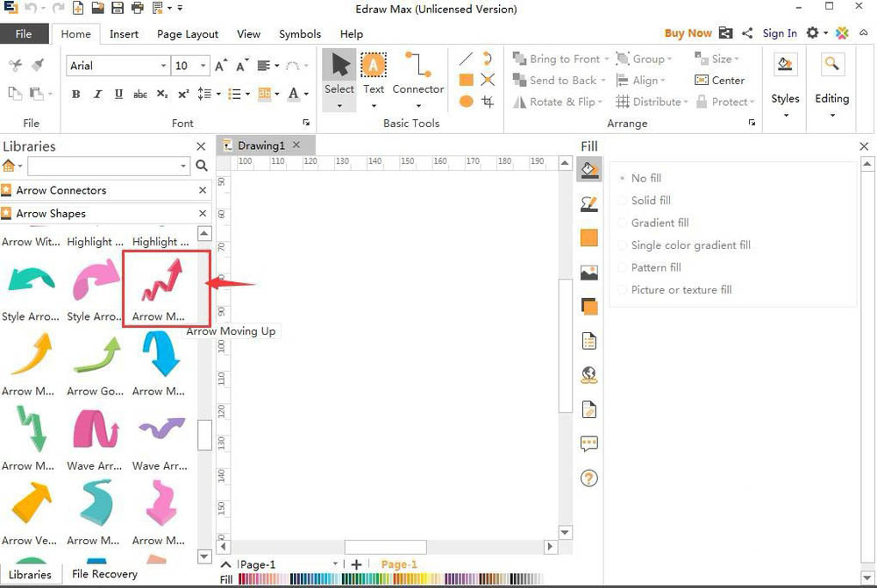Click Sign In
This screenshot has height=588, width=877.
coord(779,33)
